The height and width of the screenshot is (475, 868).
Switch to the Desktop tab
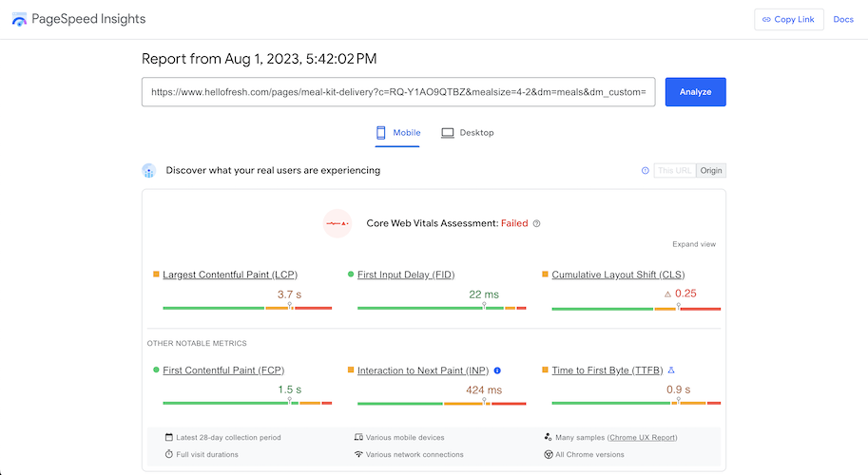468,133
